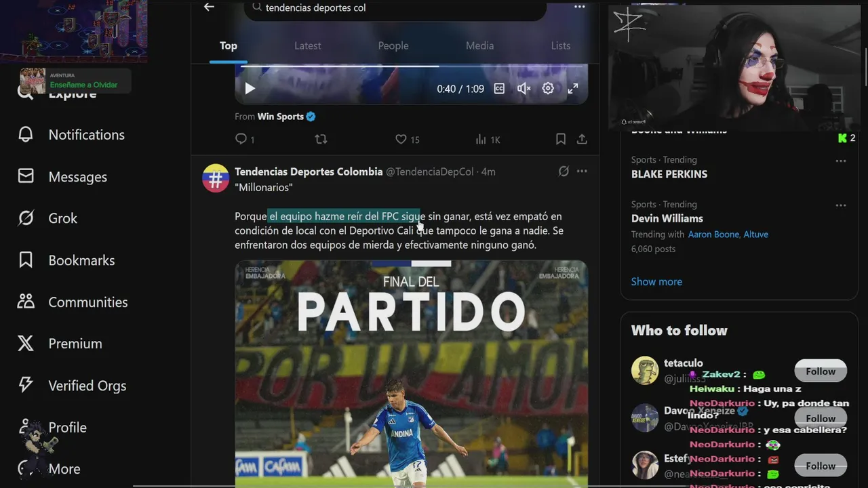Viewport: 868px width, 488px height.
Task: Open Verified Orgs lightning item
Action: pyautogui.click(x=72, y=386)
